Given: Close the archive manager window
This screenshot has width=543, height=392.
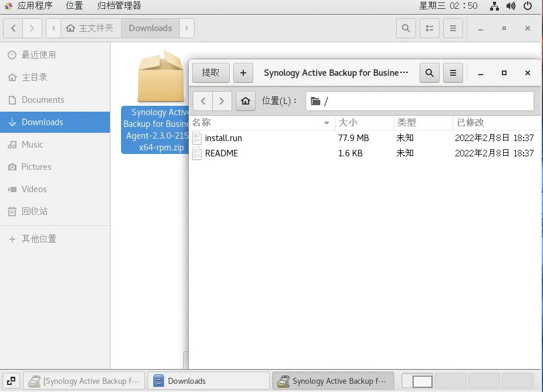Looking at the screenshot, I should [527, 73].
